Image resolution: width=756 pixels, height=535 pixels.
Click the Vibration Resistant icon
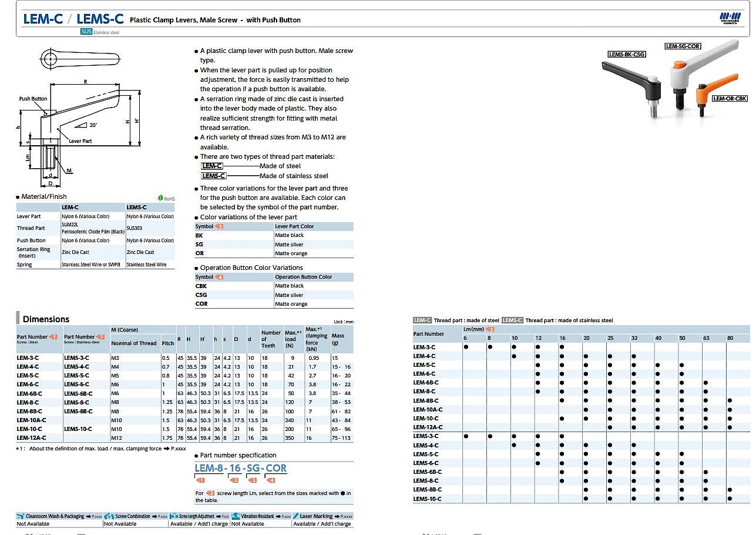point(236,516)
